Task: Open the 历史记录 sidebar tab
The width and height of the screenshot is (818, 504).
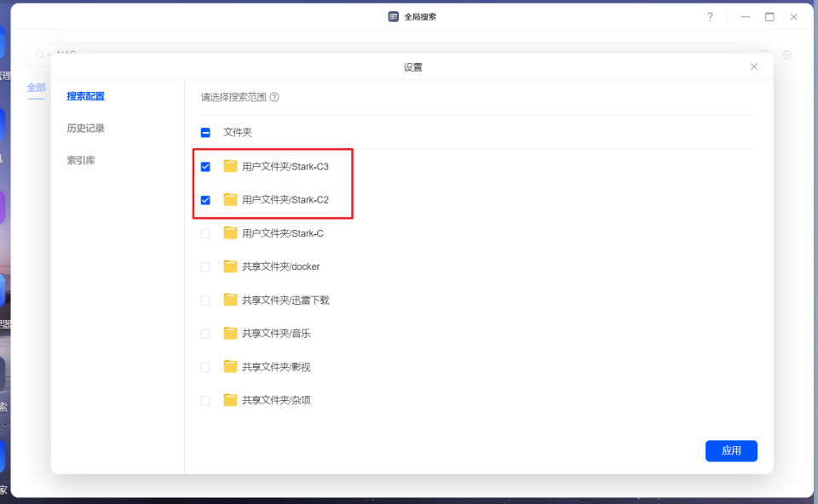Action: (x=85, y=129)
